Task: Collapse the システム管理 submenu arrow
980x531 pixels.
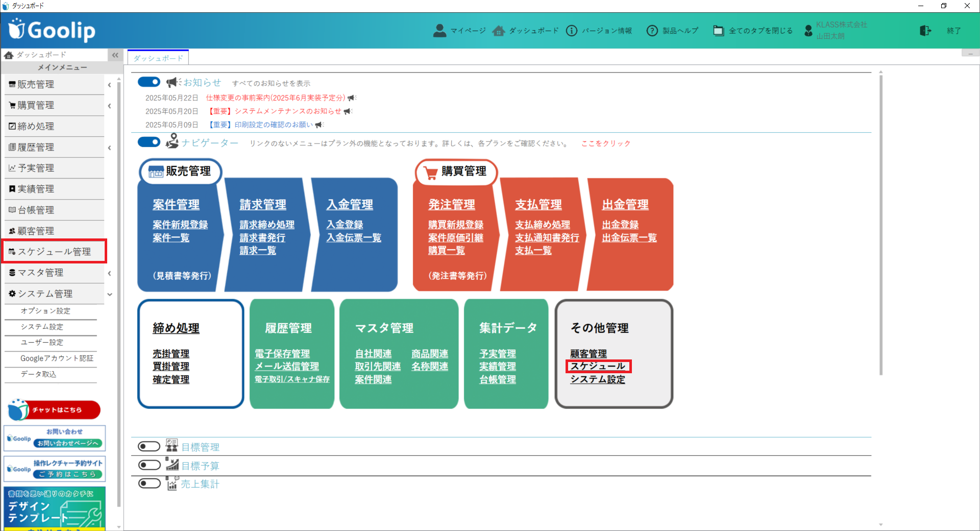Action: (x=109, y=294)
